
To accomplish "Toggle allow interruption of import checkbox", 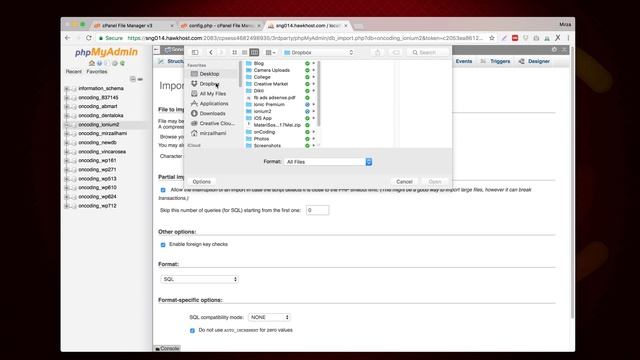I will (x=163, y=190).
